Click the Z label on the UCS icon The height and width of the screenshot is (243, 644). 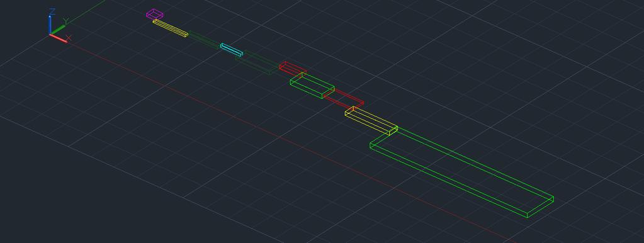(52, 11)
